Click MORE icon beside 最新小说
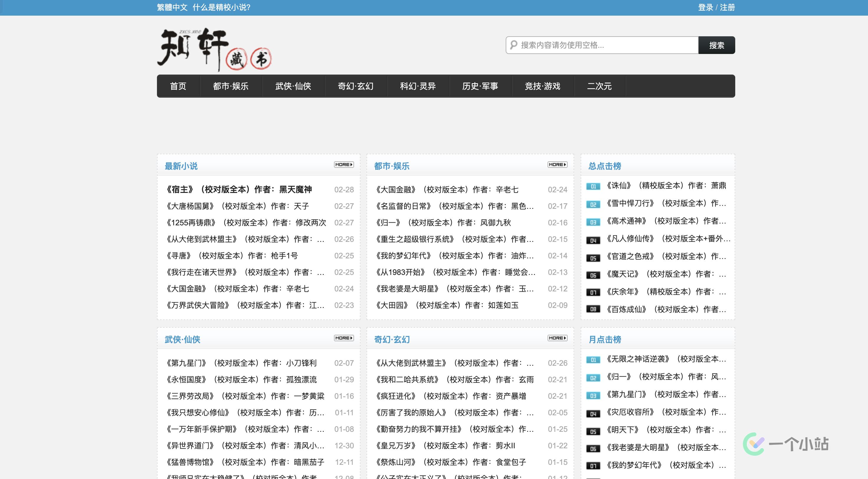This screenshot has width=868, height=479. 344,165
